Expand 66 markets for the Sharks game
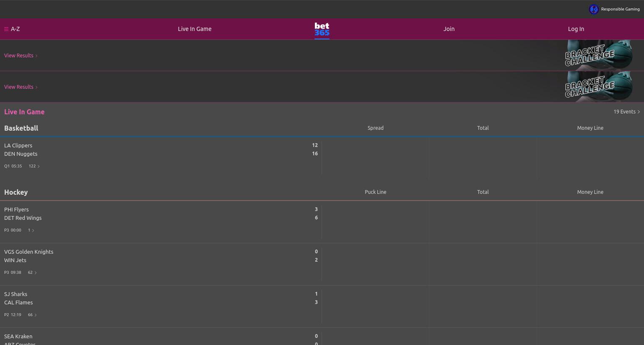Viewport: 644px width, 345px height. point(32,315)
